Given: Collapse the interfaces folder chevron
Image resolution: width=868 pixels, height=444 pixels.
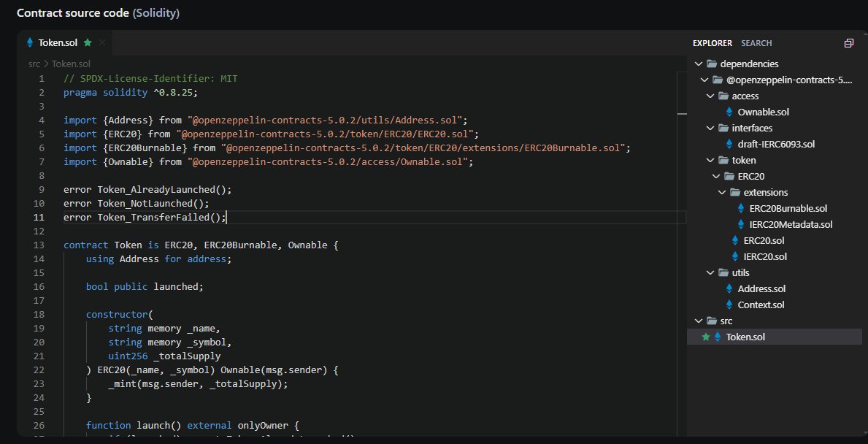Looking at the screenshot, I should pos(710,129).
